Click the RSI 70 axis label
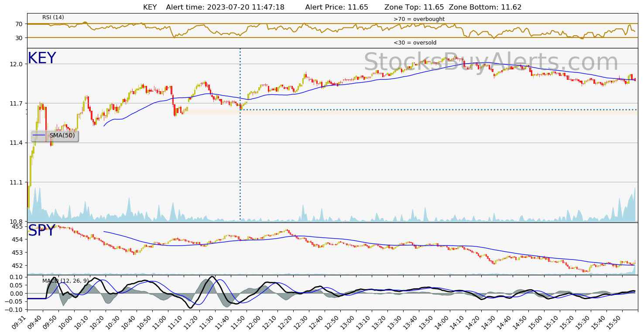This screenshot has width=644, height=335. coord(19,24)
